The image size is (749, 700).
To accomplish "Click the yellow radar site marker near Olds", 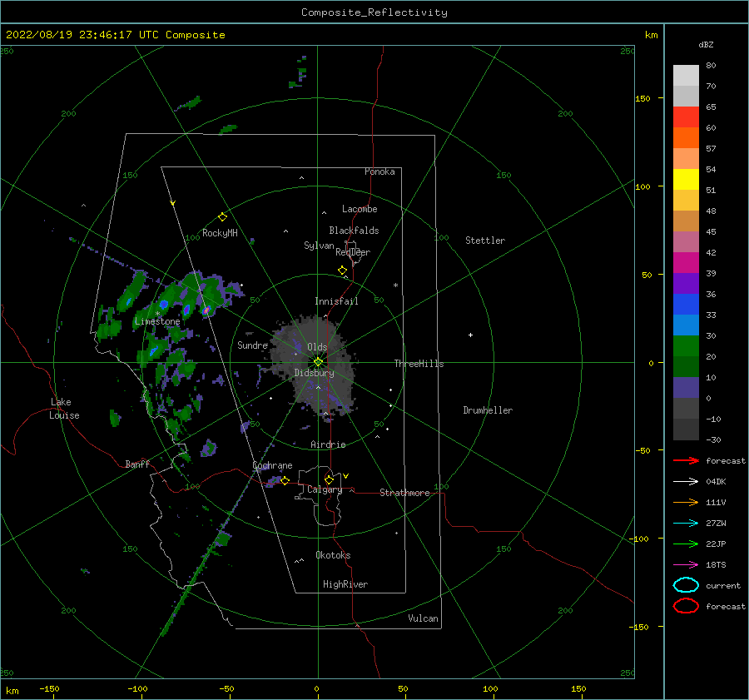I will pyautogui.click(x=318, y=362).
